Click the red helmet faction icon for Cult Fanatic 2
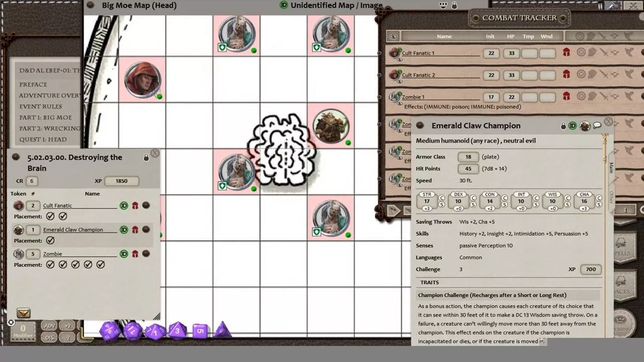Viewport: 644px width, 362px height. click(x=566, y=74)
